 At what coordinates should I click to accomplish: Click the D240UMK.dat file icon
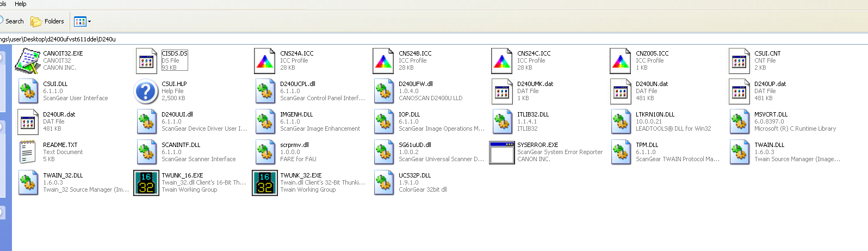click(501, 91)
